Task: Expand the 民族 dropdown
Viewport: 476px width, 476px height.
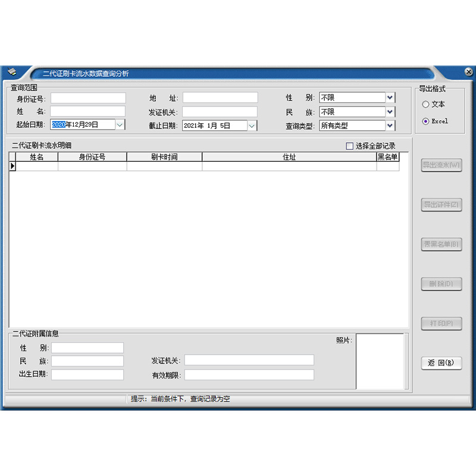Action: [390, 112]
